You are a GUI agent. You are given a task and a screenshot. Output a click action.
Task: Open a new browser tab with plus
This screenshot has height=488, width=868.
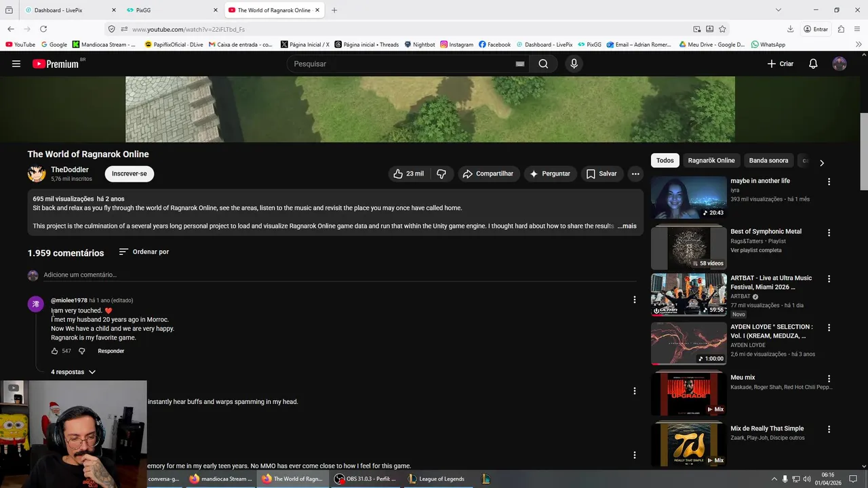click(x=334, y=10)
